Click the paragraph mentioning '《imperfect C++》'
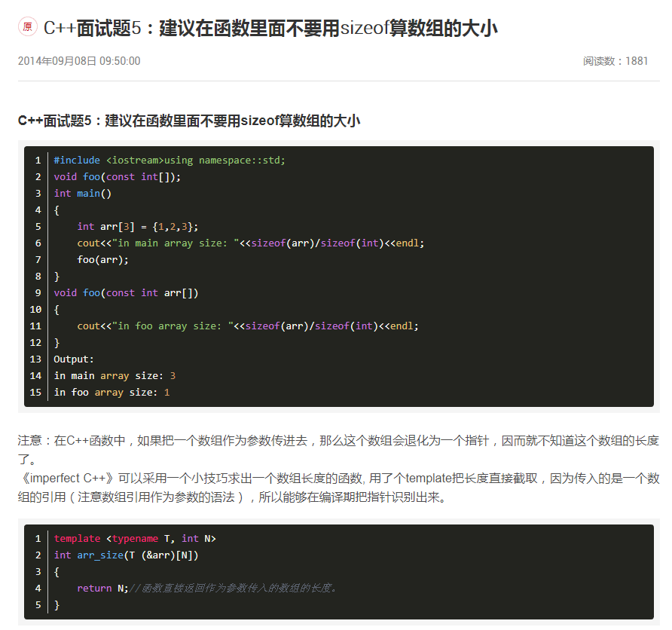 338,488
